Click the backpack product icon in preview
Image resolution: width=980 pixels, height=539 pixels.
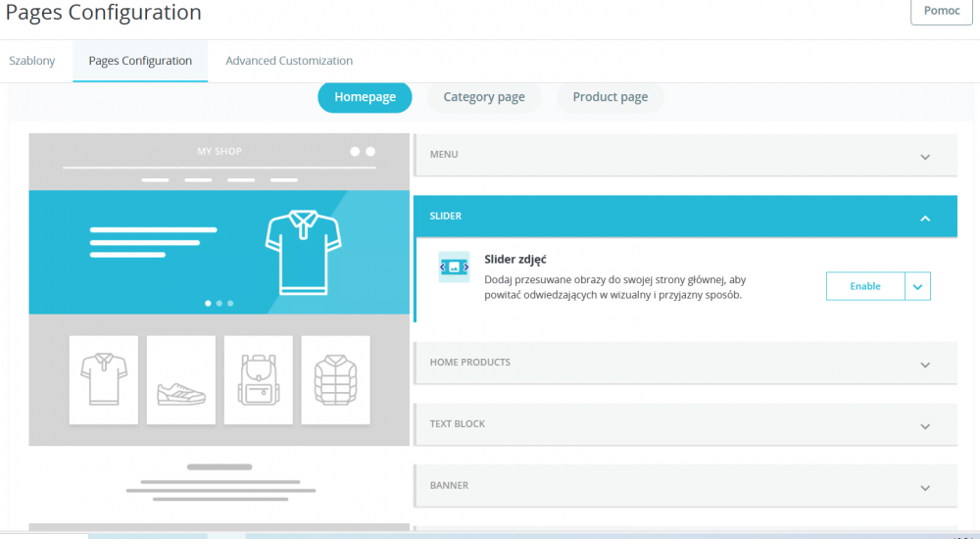tap(258, 379)
